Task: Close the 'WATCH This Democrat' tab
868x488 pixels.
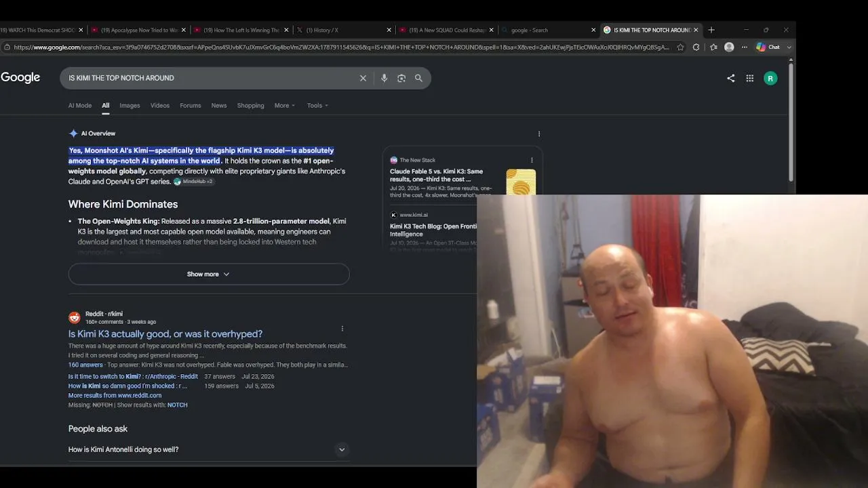Action: (81, 30)
